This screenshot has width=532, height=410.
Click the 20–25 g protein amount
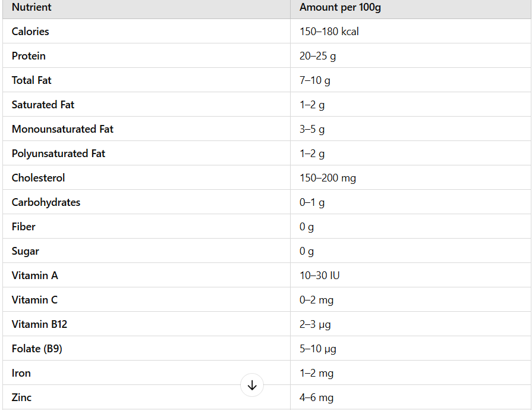(x=317, y=56)
